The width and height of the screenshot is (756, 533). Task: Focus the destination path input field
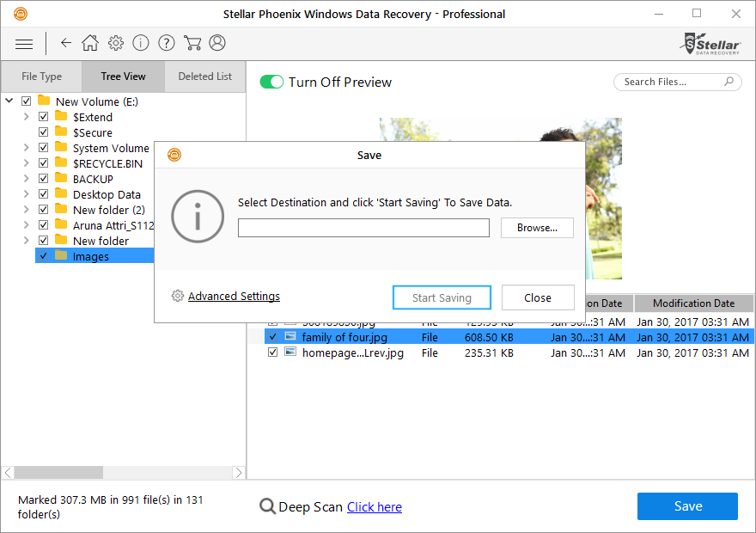363,228
